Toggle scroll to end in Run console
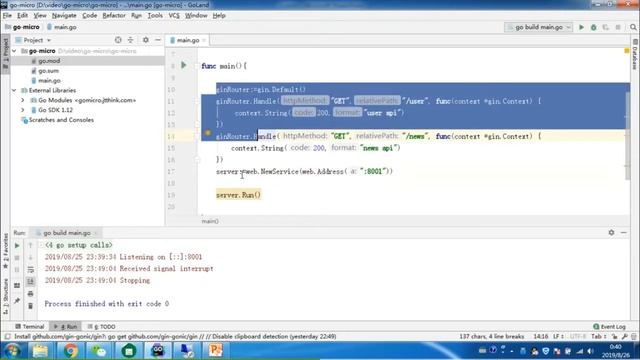 point(30,281)
